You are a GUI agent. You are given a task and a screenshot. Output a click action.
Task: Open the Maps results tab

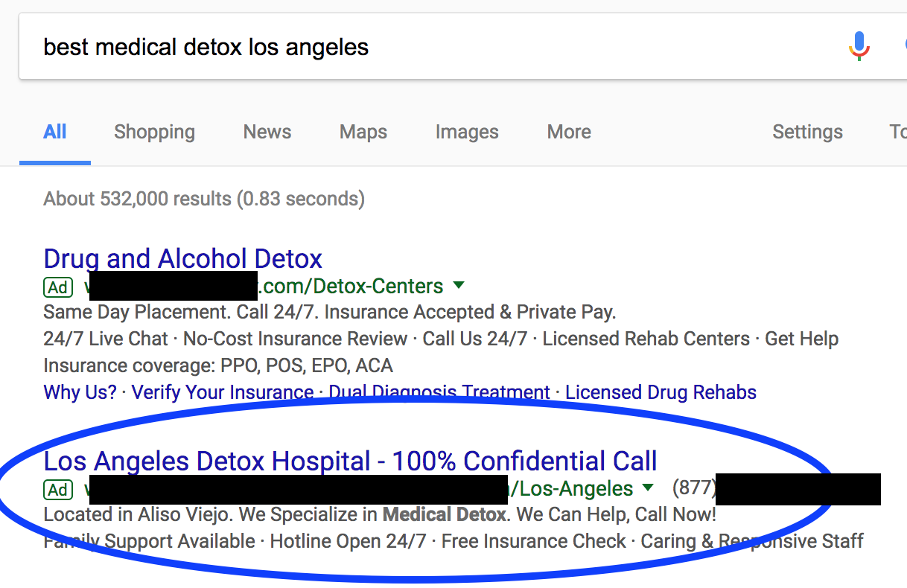(363, 132)
